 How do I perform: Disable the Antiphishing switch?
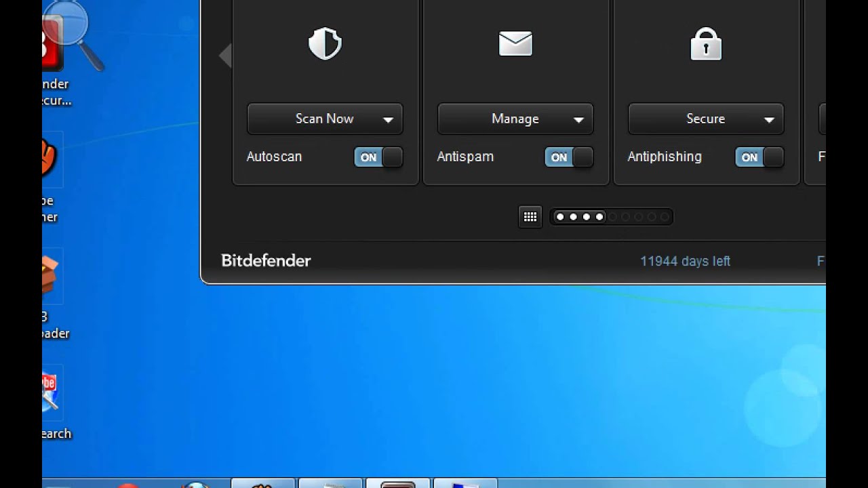[759, 157]
